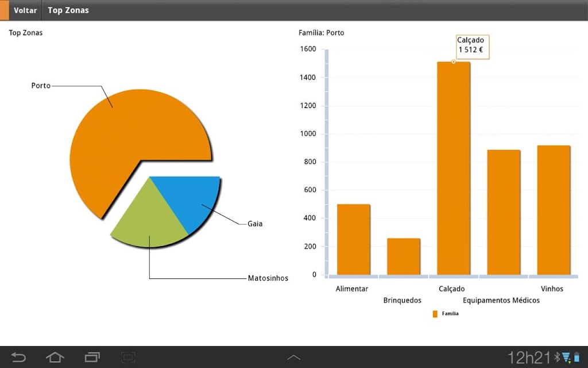Tap the Bluetooth status icon
This screenshot has height=368, width=588.
557,357
